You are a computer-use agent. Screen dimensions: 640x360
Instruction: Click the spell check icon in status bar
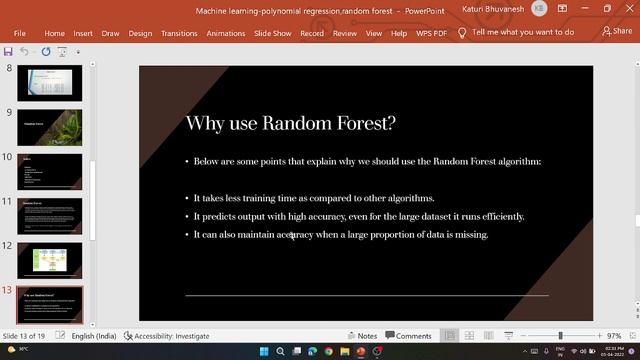pos(60,336)
